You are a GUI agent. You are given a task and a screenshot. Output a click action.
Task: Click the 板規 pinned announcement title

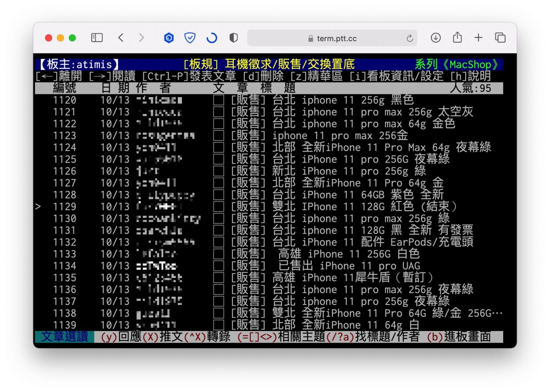pyautogui.click(x=269, y=65)
